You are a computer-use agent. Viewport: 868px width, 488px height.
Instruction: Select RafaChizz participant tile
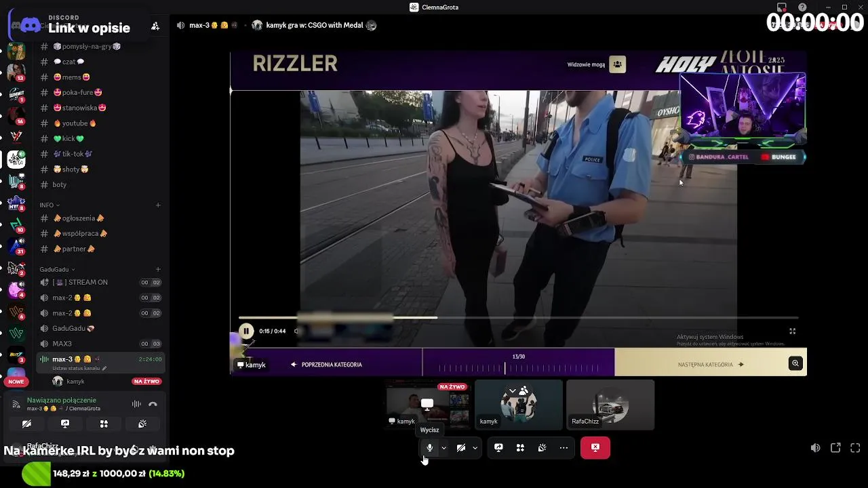click(610, 405)
